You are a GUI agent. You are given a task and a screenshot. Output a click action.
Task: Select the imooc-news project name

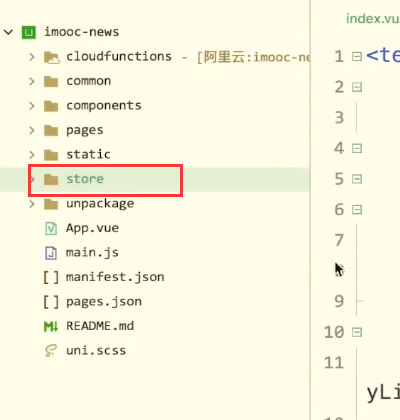82,32
